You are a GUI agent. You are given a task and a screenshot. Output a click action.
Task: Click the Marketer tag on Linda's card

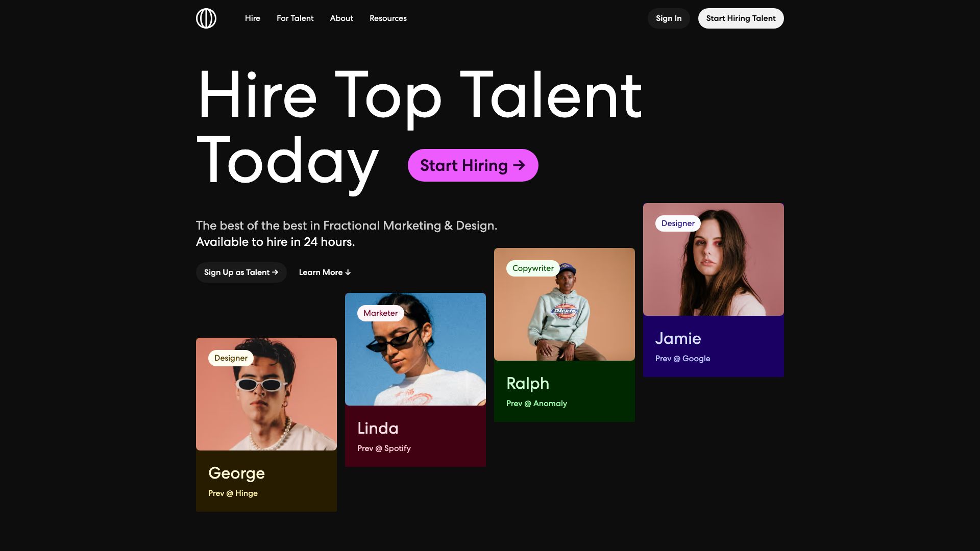[x=380, y=313]
